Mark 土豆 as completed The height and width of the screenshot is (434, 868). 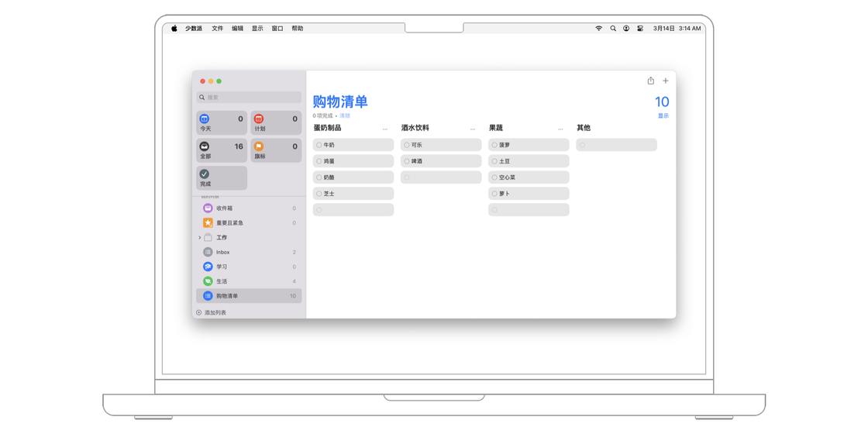click(494, 161)
